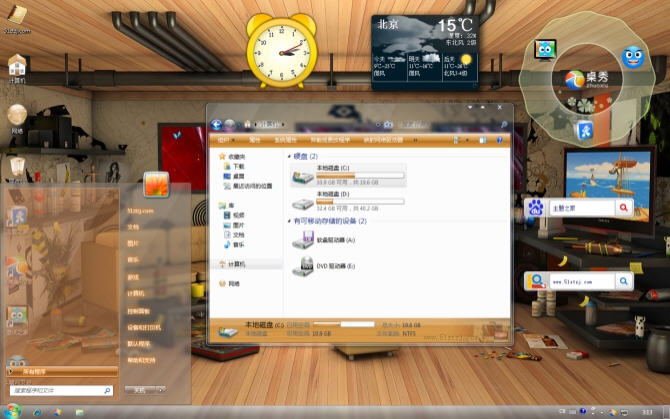
Task: Toggle the preview pane icon
Action: [x=483, y=140]
